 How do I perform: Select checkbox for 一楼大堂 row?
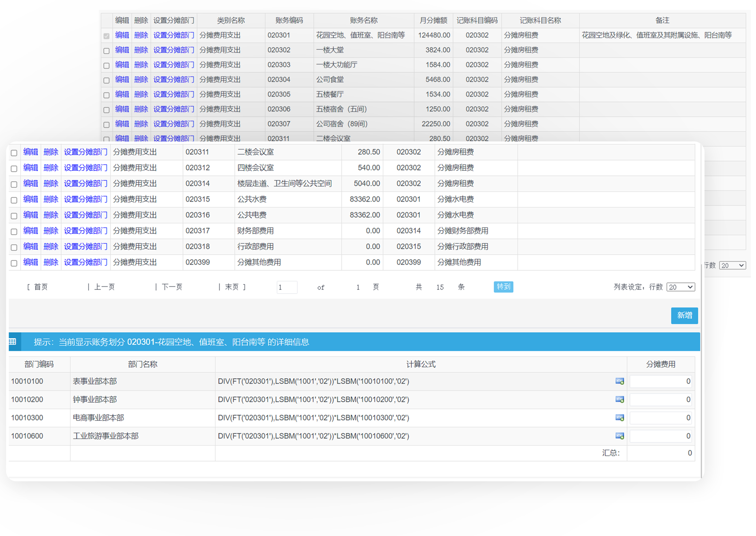pyautogui.click(x=106, y=51)
